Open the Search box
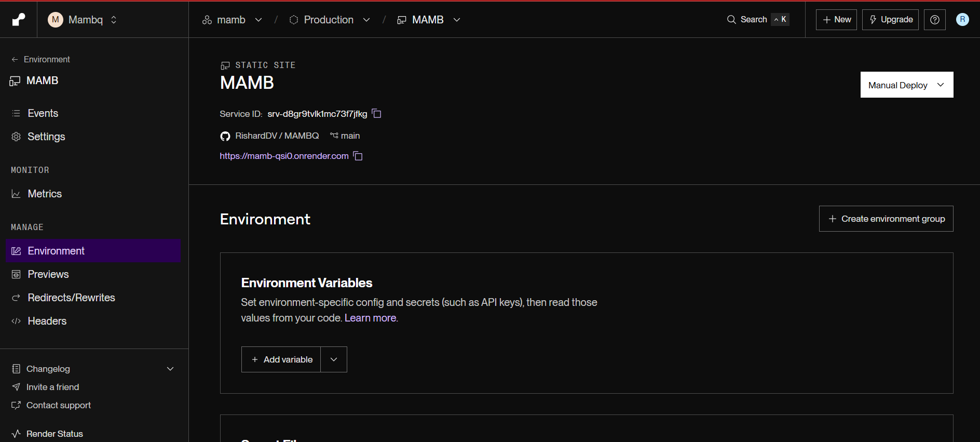Viewport: 980px width, 442px height. 757,20
